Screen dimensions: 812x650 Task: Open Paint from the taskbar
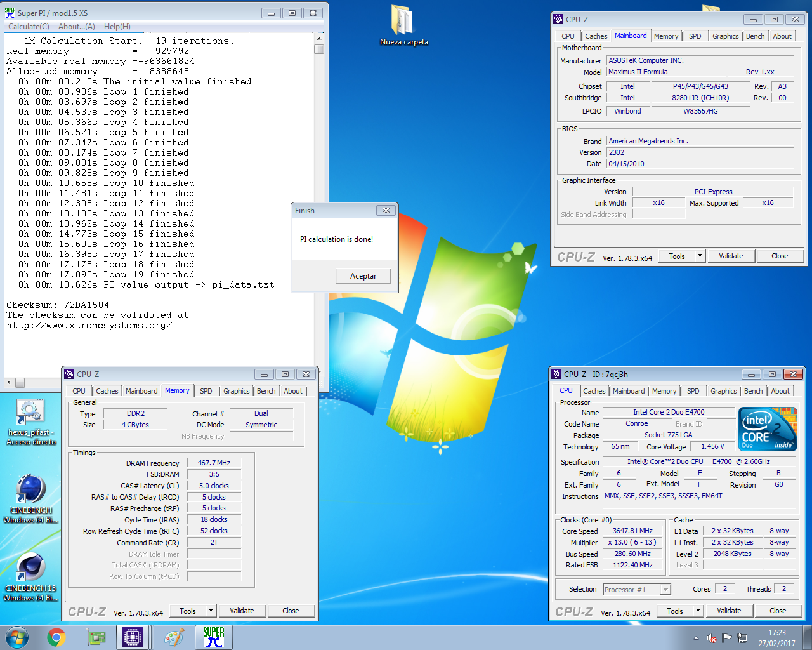[x=174, y=637]
